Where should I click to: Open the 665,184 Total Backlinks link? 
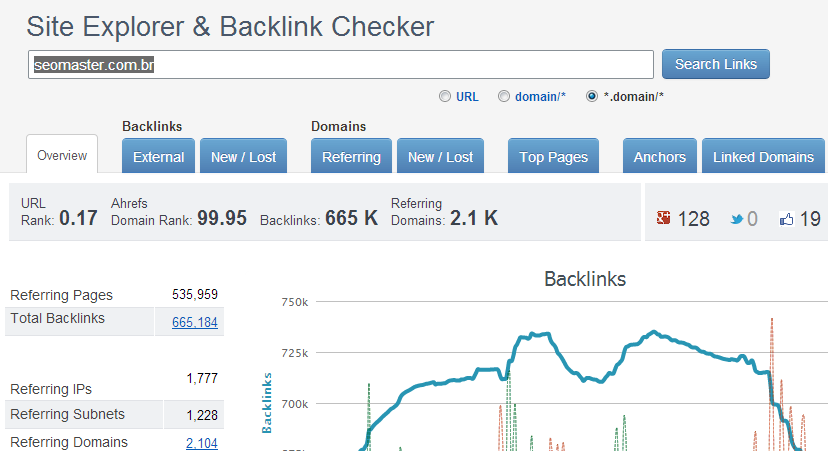(195, 322)
